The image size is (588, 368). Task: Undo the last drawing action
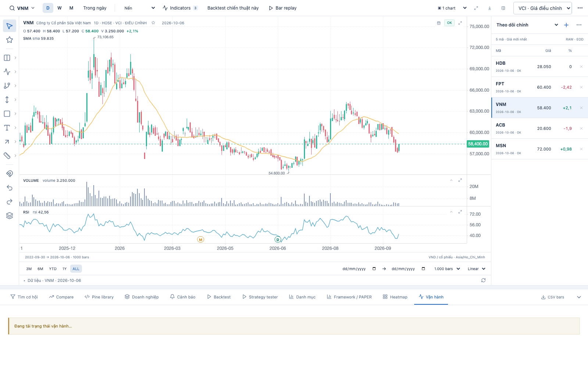point(10,188)
